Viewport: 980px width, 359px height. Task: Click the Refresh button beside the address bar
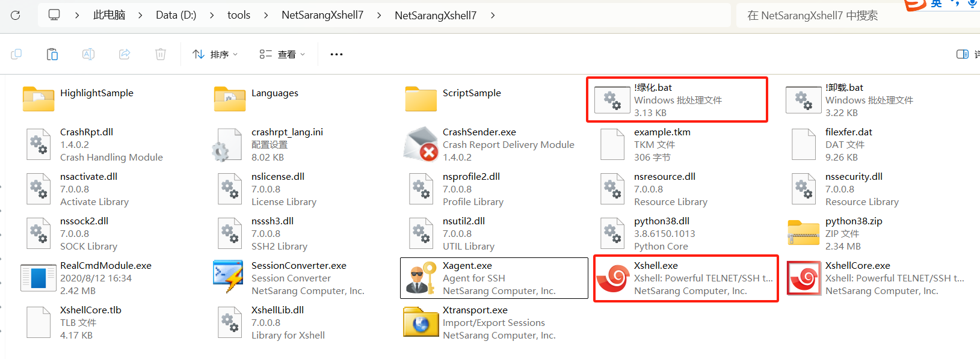point(16,15)
